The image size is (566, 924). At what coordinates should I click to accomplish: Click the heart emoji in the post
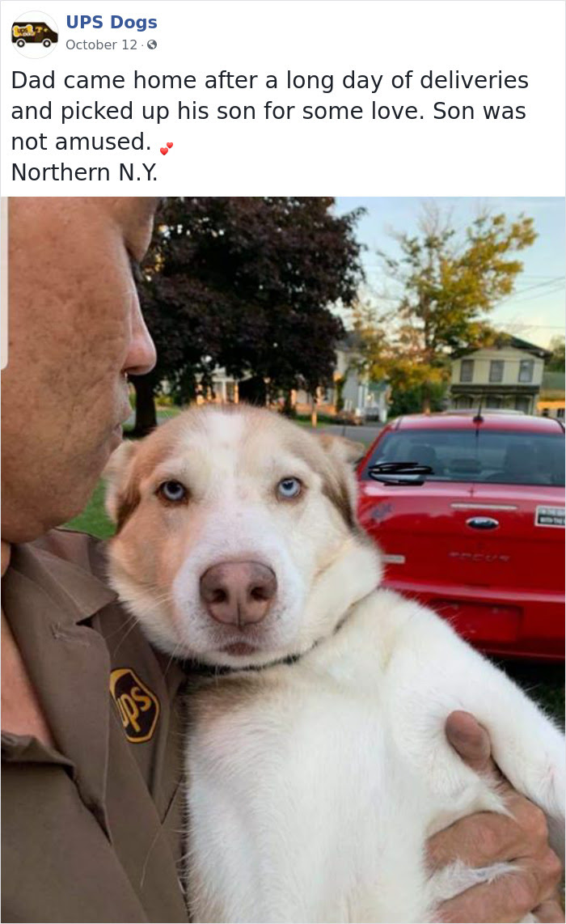(167, 148)
